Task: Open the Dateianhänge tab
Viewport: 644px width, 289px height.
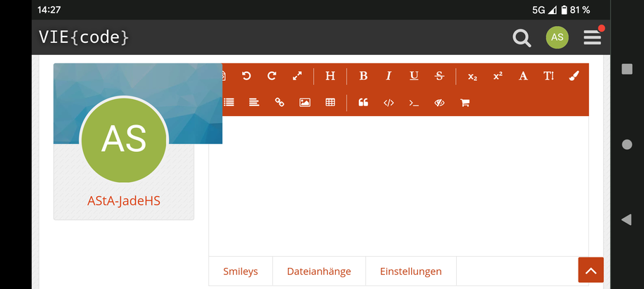Action: click(x=318, y=271)
